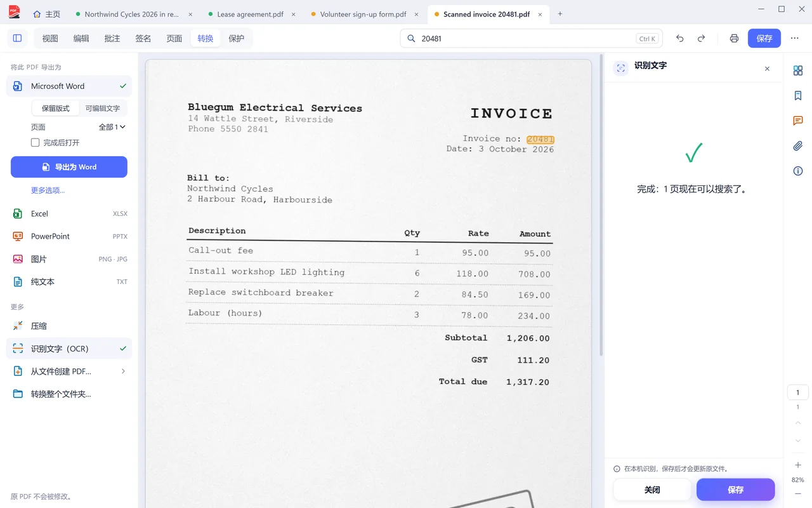Open the bookmarks panel icon
Viewport: 812px width, 508px height.
tap(798, 96)
